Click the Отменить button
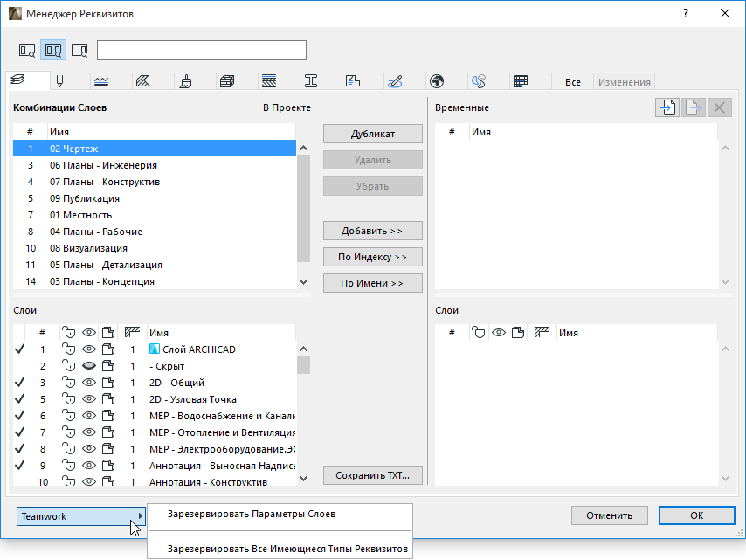The height and width of the screenshot is (560, 746). pos(610,515)
